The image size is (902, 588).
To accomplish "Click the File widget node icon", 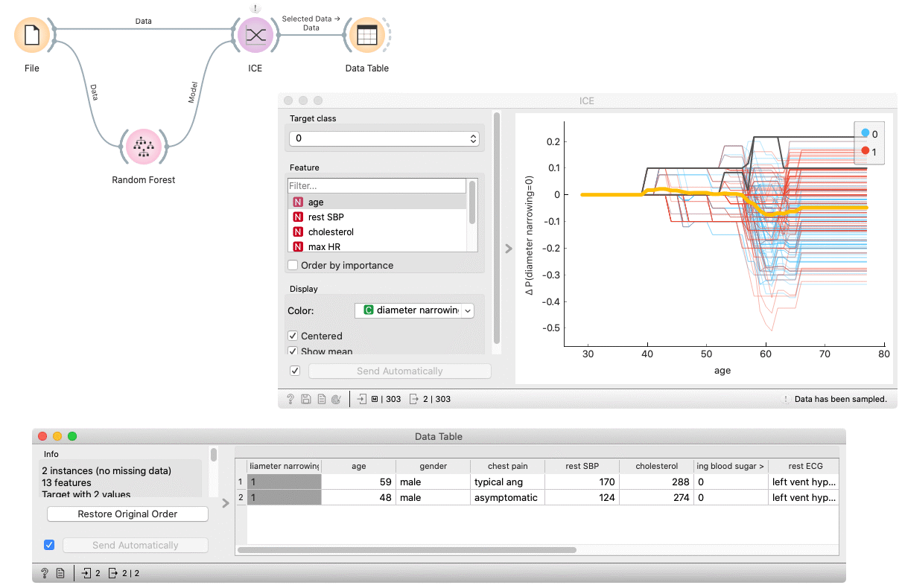I will point(31,35).
